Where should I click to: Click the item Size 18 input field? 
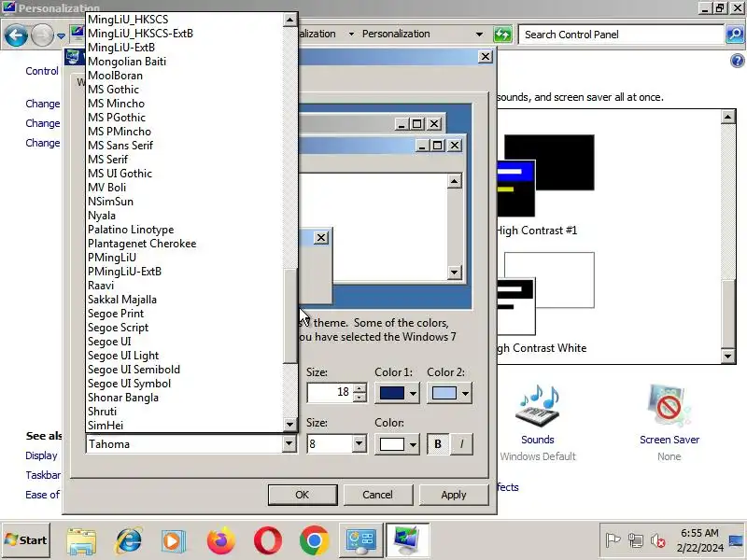tap(331, 392)
